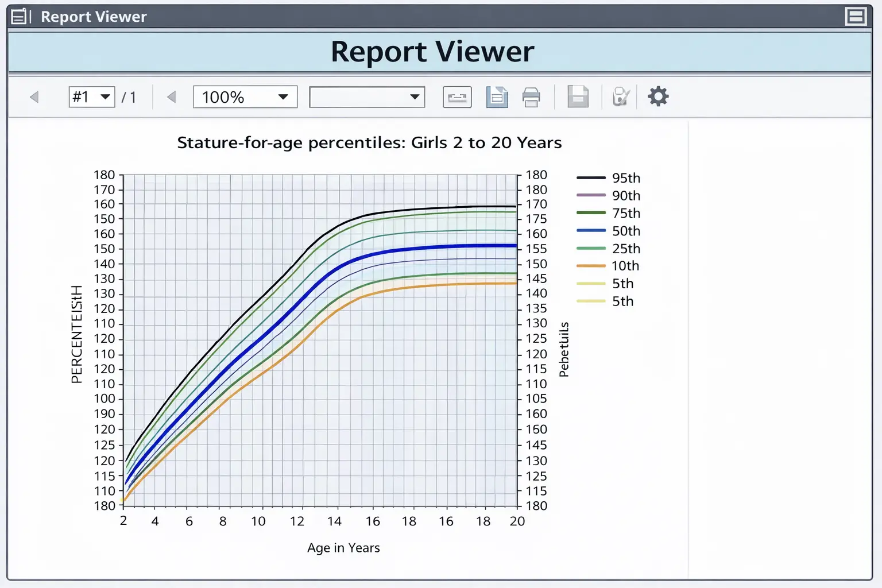Open the page number dropdown showing #1
Image resolution: width=882 pixels, height=588 pixels.
(91, 96)
